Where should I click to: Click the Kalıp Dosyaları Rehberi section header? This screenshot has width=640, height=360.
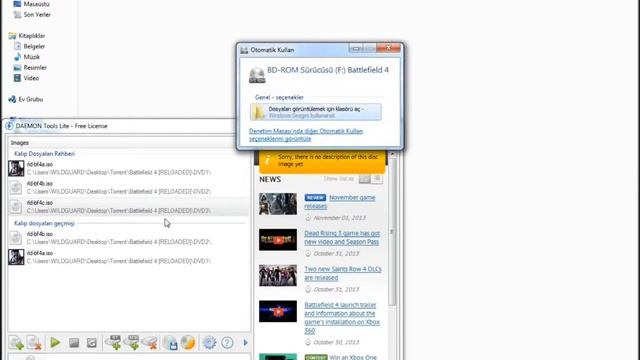coord(44,153)
